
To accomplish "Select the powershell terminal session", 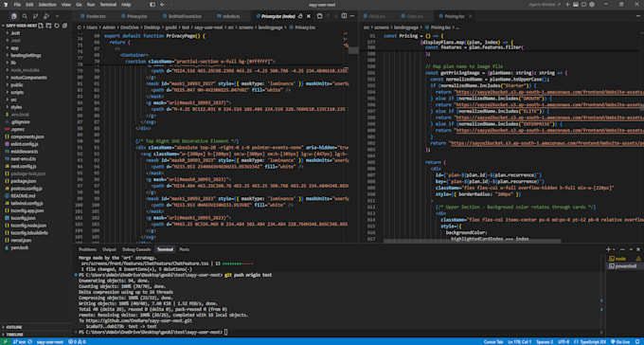I will [x=624, y=266].
